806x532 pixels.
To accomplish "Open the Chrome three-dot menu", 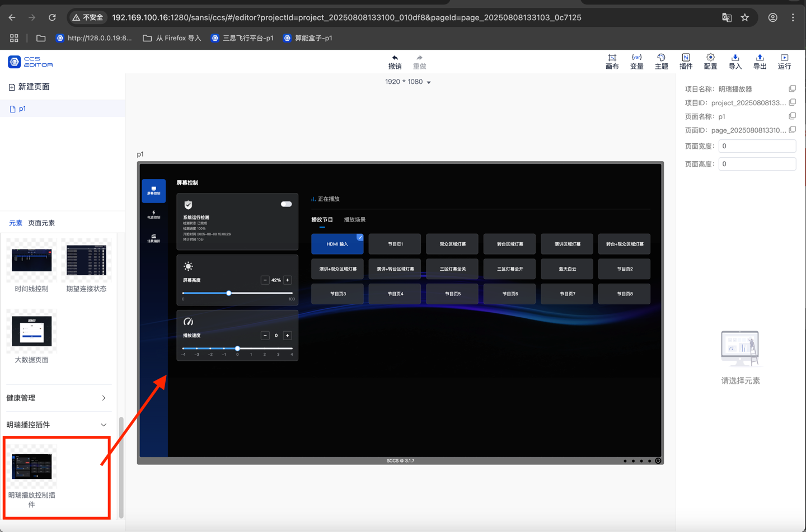I will [x=793, y=17].
